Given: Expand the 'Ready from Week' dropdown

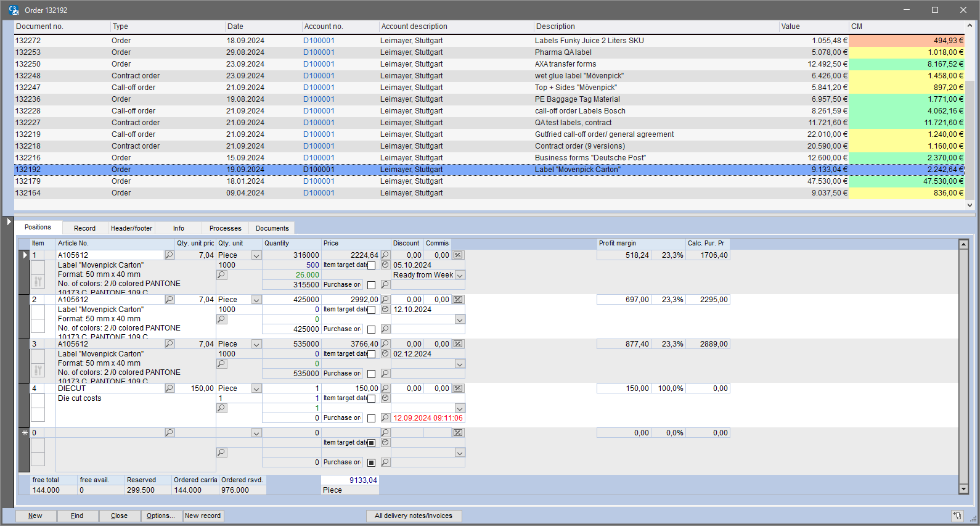Looking at the screenshot, I should [x=460, y=275].
